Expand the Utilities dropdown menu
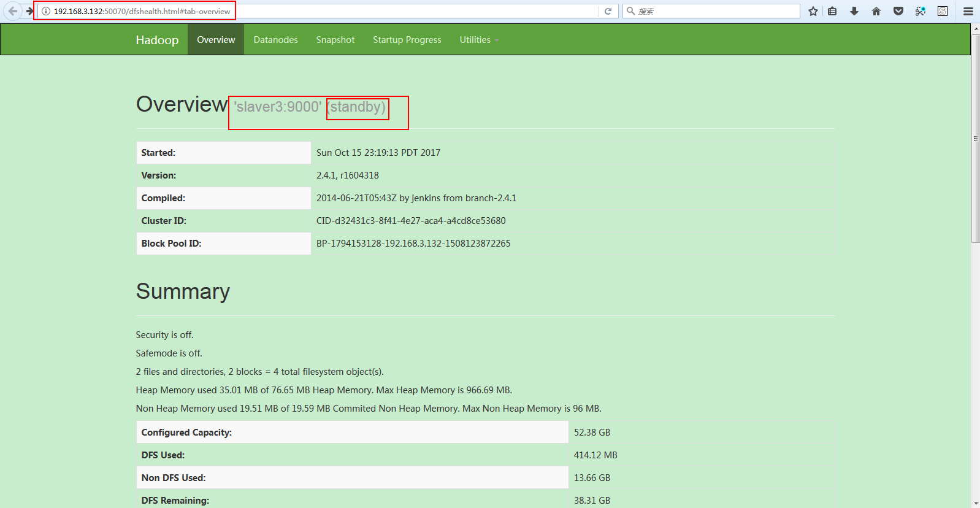Viewport: 980px width, 508px height. tap(479, 40)
